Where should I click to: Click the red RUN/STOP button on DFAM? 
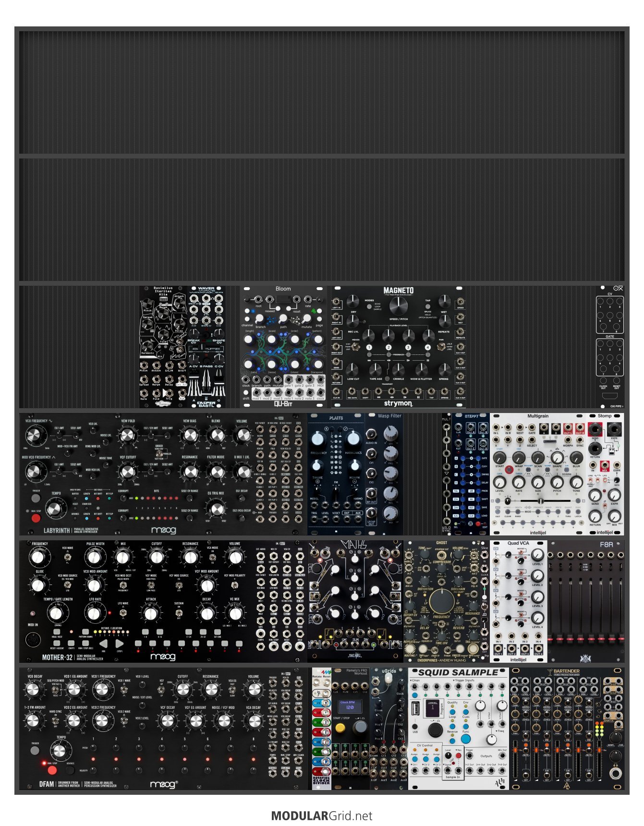52,770
